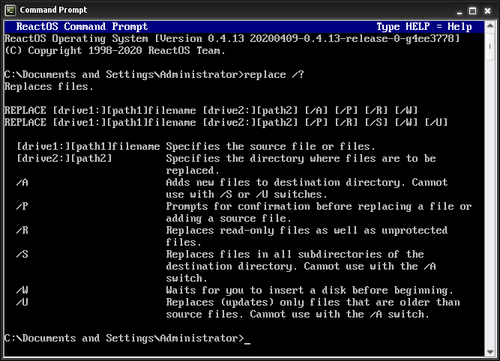The height and width of the screenshot is (361, 500).
Task: Click the "Copyright 1998-2020 ReactOS Team" line
Action: pyautogui.click(x=115, y=51)
